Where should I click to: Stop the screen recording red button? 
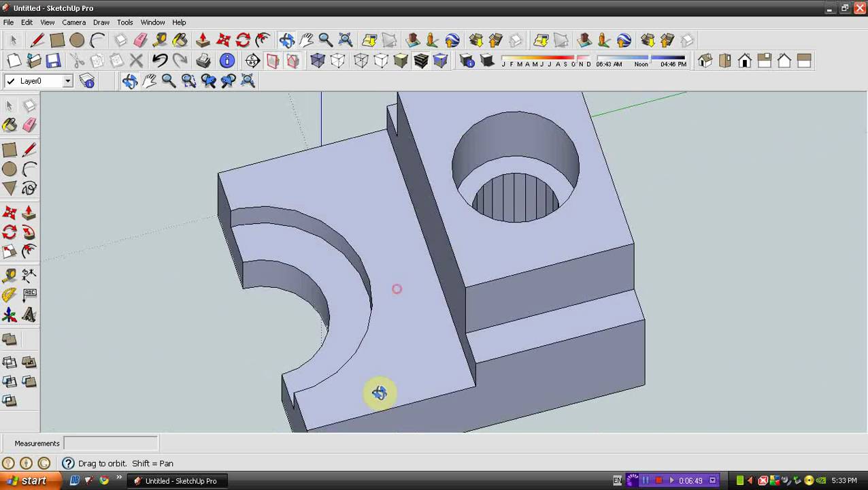(658, 480)
